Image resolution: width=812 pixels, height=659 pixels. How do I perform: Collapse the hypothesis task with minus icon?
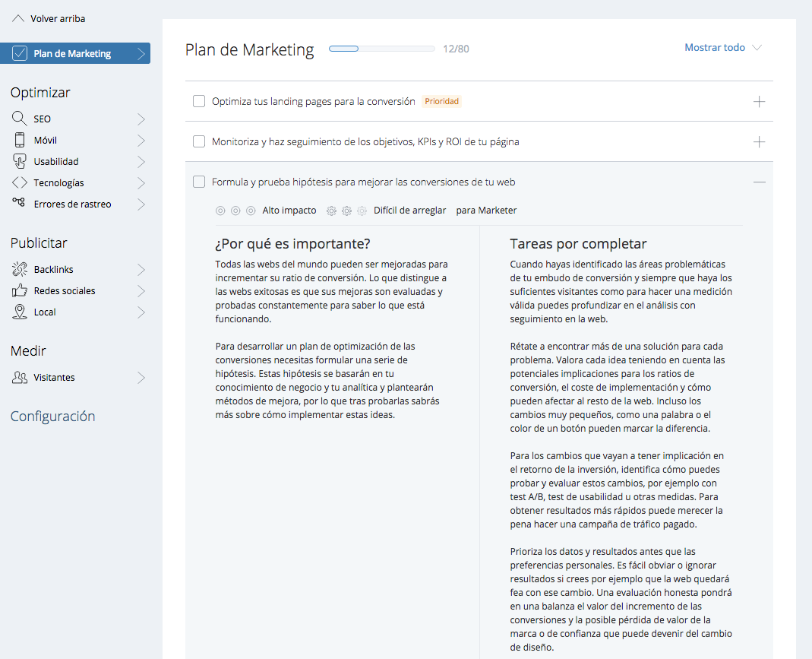(759, 182)
